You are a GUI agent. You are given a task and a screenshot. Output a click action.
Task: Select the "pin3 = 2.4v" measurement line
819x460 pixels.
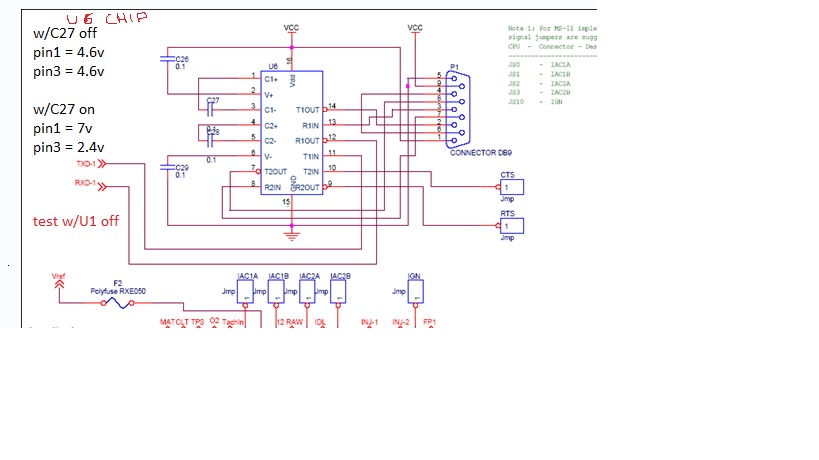(x=68, y=147)
